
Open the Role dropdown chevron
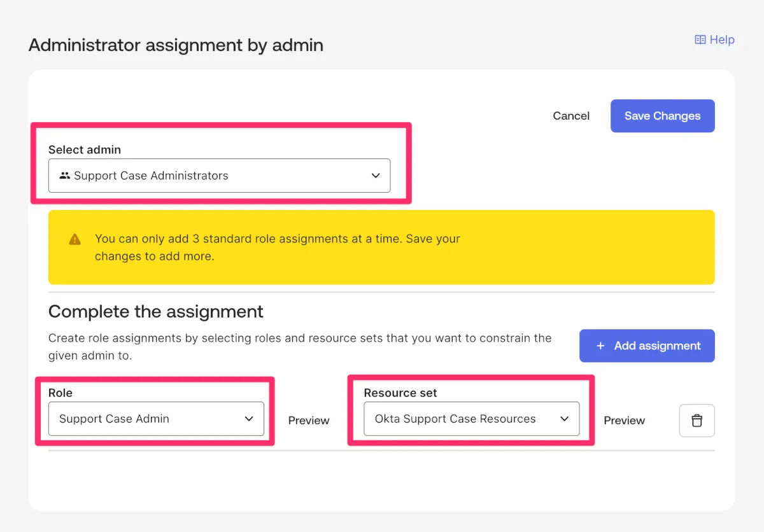[249, 419]
